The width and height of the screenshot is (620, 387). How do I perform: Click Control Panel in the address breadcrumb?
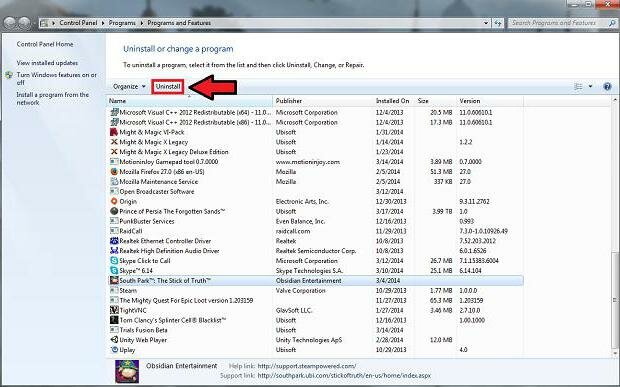click(x=78, y=23)
